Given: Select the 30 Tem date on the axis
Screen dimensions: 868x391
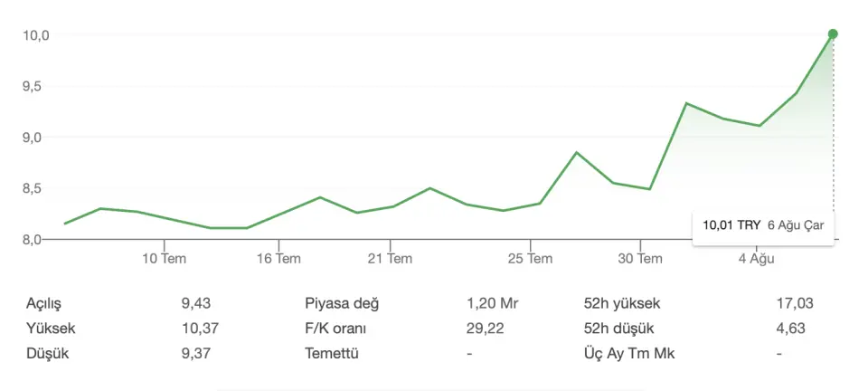Looking at the screenshot, I should tap(640, 259).
